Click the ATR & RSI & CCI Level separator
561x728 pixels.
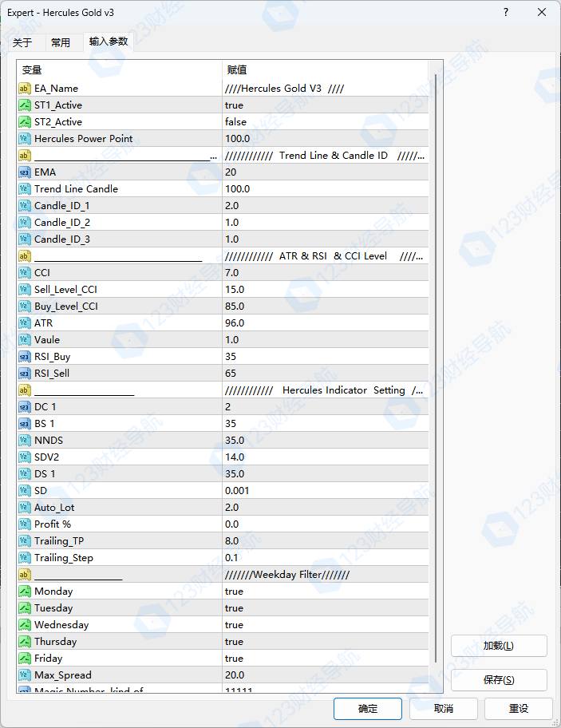(326, 255)
